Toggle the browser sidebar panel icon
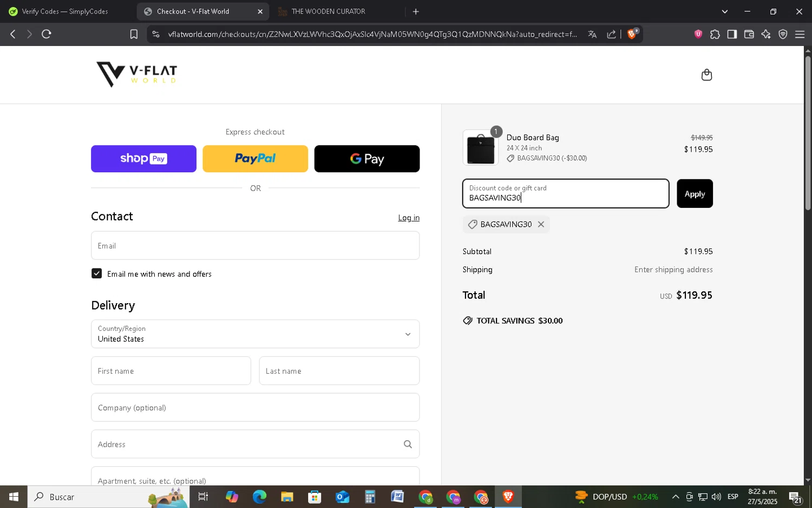This screenshot has height=508, width=812. click(x=732, y=34)
